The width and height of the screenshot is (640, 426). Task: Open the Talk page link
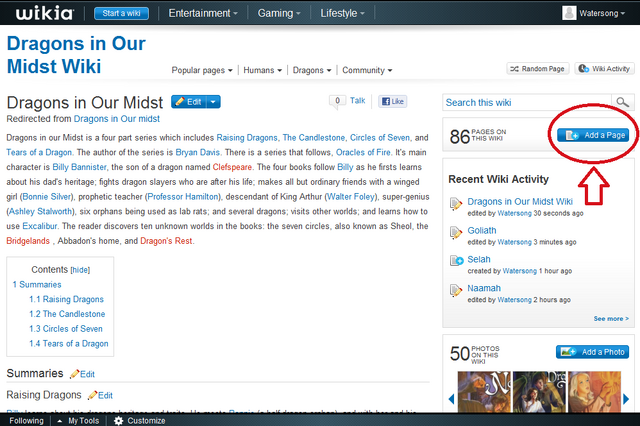[358, 100]
